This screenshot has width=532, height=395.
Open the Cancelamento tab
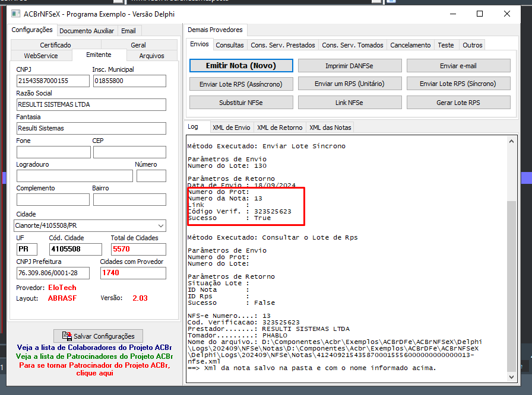[410, 45]
